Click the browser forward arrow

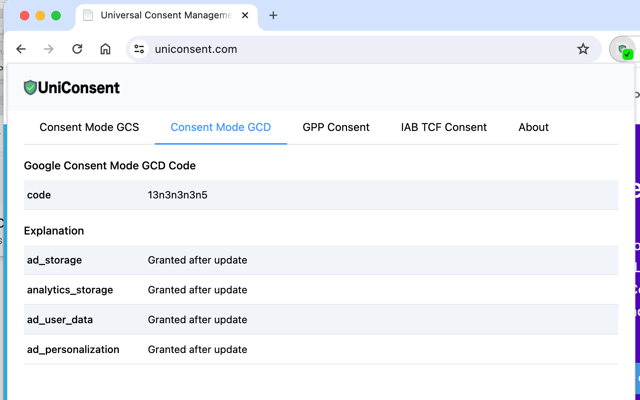[49, 49]
